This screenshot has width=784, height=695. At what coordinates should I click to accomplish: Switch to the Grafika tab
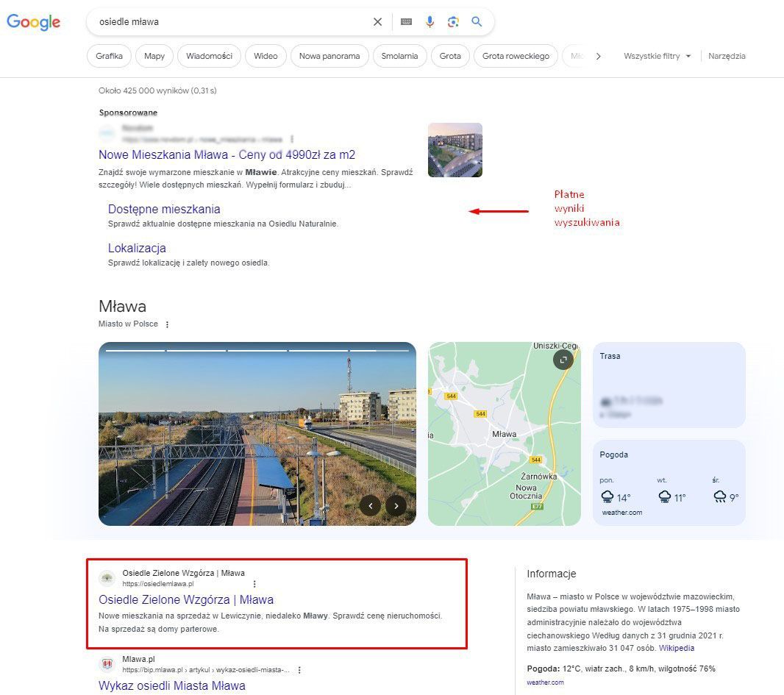click(110, 56)
